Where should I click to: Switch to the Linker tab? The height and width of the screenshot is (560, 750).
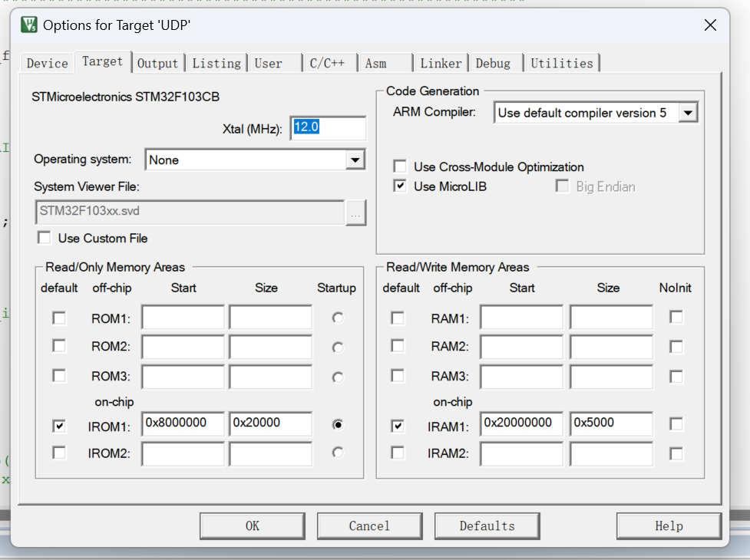[441, 63]
